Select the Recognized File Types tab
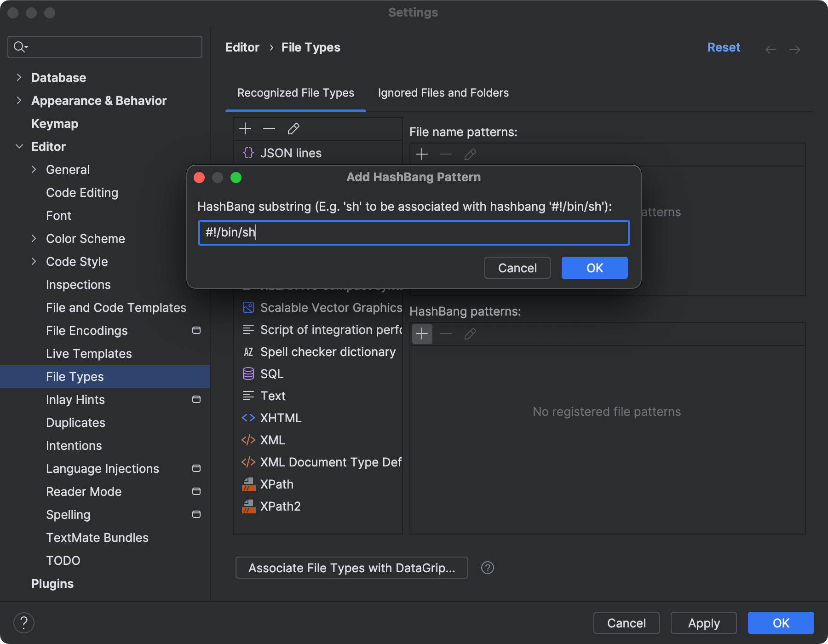 (295, 92)
